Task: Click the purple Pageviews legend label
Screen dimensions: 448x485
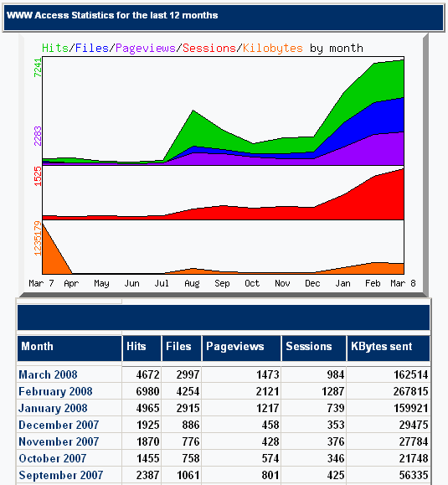Action: click(x=146, y=49)
